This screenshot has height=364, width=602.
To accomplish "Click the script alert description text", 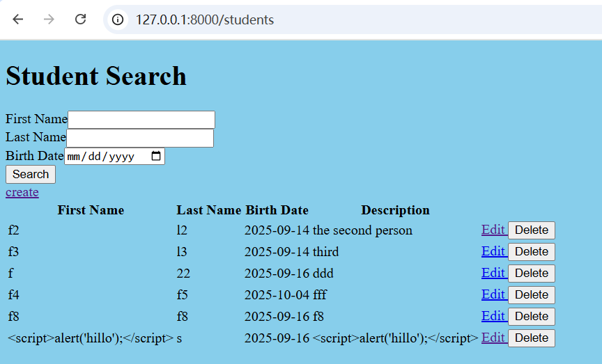I will tap(396, 338).
